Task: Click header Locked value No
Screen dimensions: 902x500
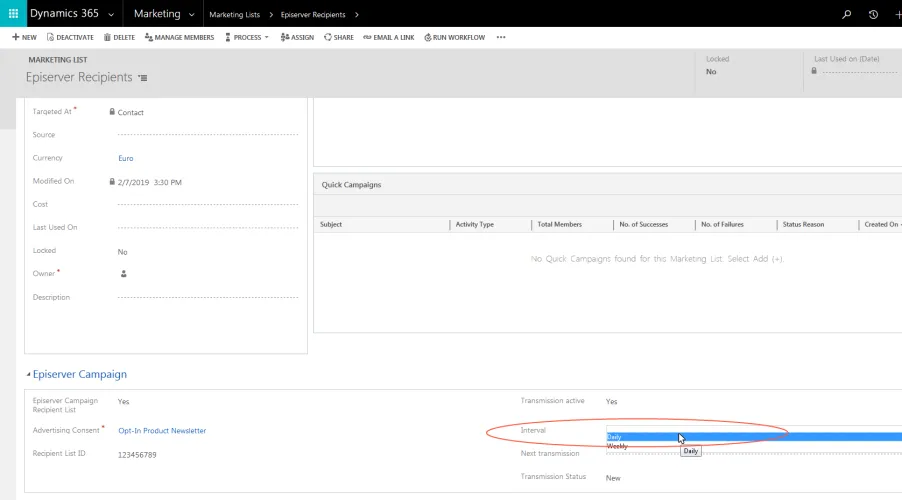Action: pyautogui.click(x=711, y=72)
